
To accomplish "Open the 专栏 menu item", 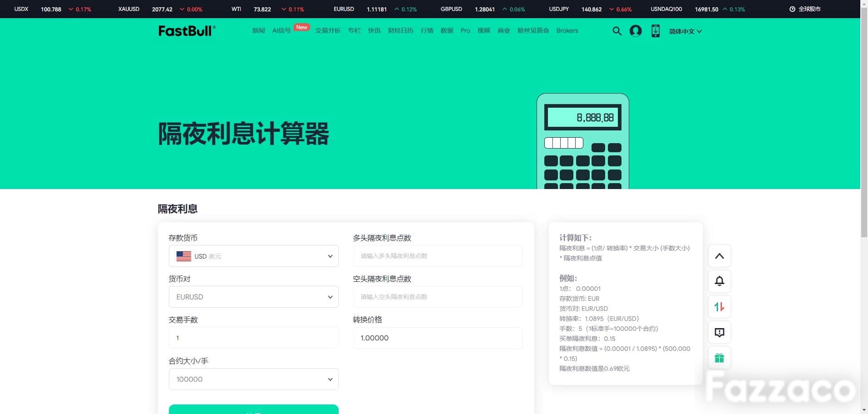I will tap(354, 30).
